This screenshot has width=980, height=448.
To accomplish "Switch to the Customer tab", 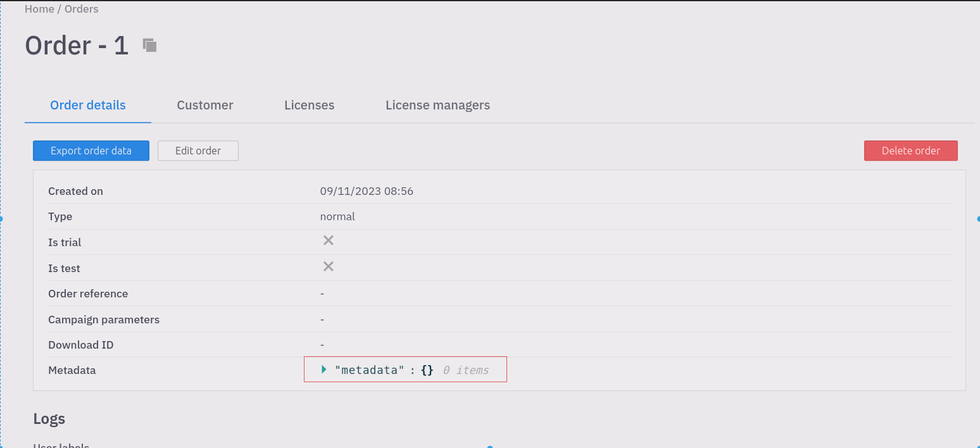I will pyautogui.click(x=205, y=105).
